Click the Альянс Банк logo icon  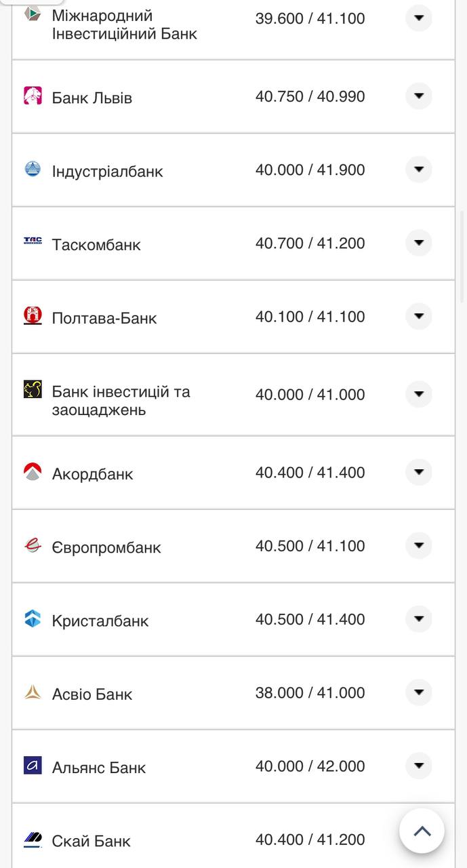pyautogui.click(x=33, y=766)
